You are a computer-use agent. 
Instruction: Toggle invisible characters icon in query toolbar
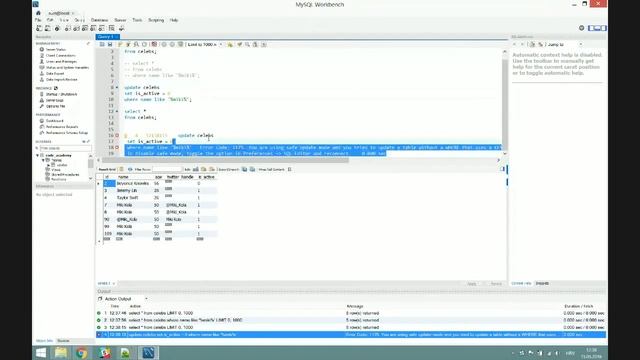coord(256,44)
